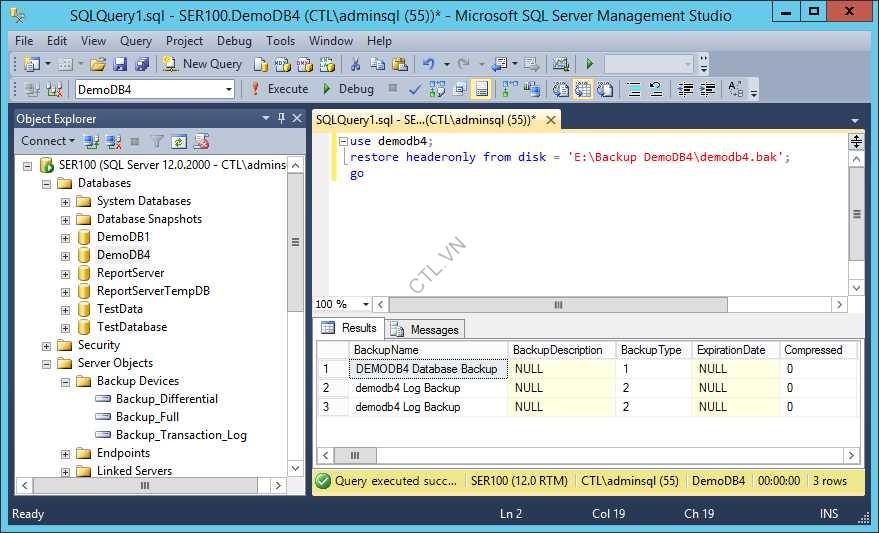Expand the Security folder

click(x=47, y=346)
